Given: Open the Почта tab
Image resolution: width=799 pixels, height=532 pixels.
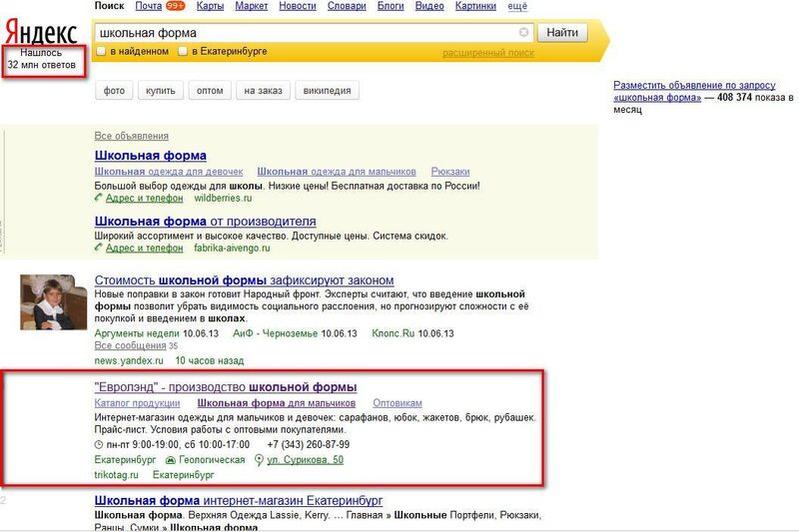Looking at the screenshot, I should click(x=148, y=6).
